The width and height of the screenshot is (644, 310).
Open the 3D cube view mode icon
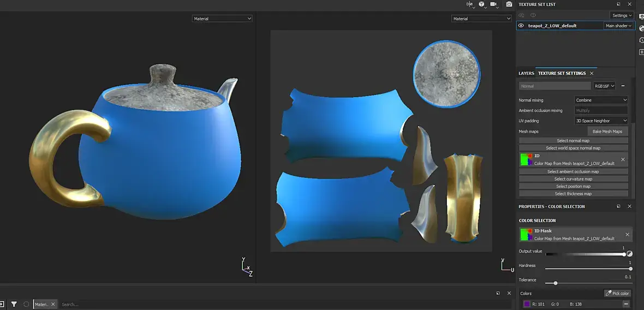pyautogui.click(x=481, y=4)
